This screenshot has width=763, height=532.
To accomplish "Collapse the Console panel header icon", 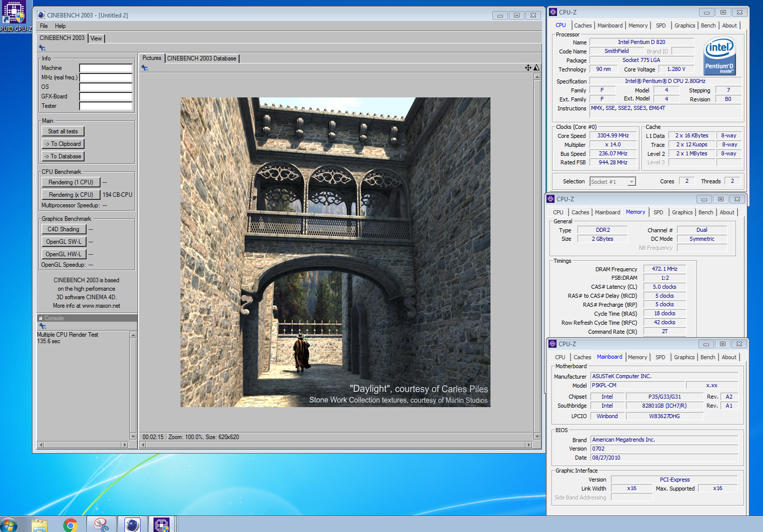I will point(40,318).
